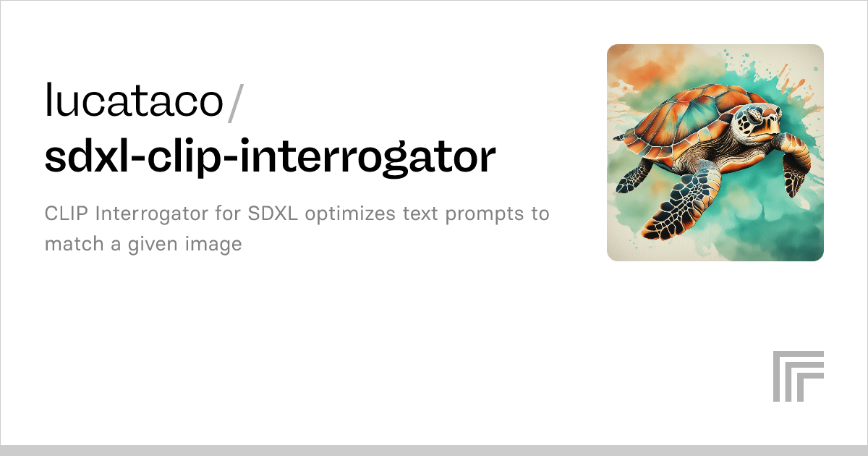This screenshot has height=456, width=868.
Task: Open the lucataco owner name
Action: click(135, 102)
